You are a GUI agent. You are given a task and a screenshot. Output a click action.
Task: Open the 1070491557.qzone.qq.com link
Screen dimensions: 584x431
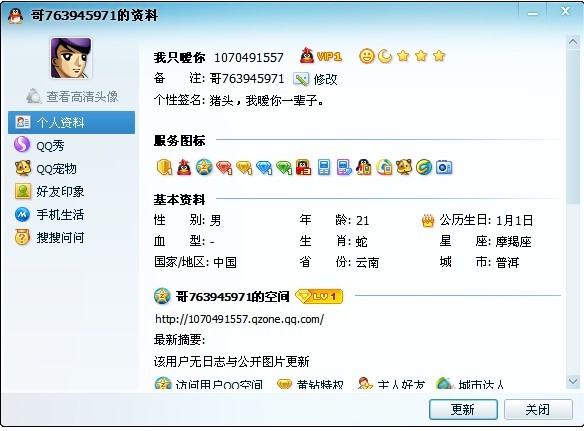[x=239, y=319]
